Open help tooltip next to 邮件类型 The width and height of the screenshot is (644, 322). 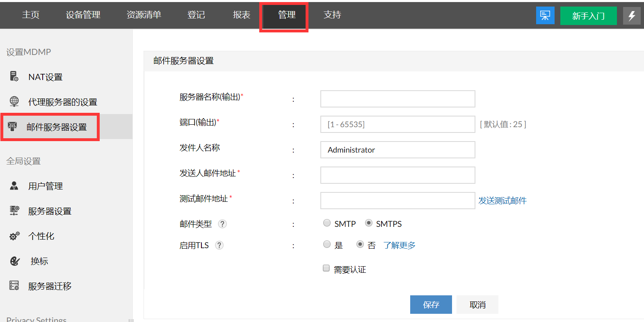(x=222, y=224)
